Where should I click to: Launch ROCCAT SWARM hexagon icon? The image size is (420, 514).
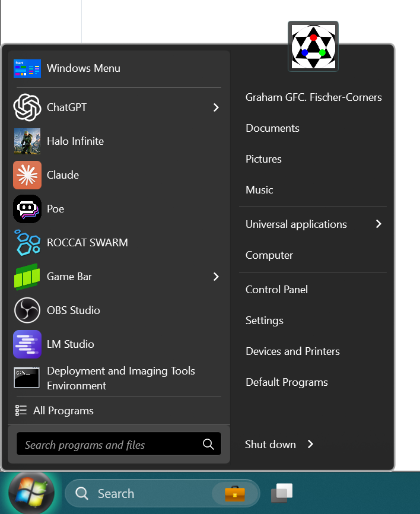pyautogui.click(x=27, y=243)
